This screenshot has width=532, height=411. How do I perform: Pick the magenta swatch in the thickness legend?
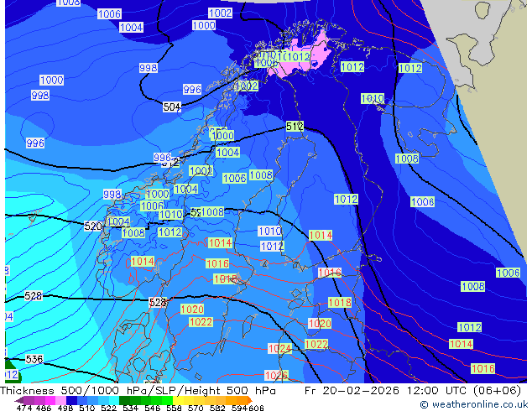coord(50,400)
